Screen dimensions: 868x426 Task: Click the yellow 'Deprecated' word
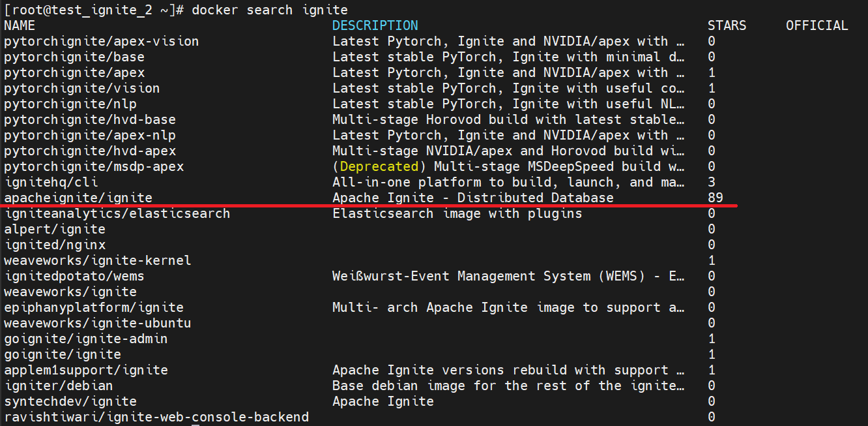(x=379, y=166)
